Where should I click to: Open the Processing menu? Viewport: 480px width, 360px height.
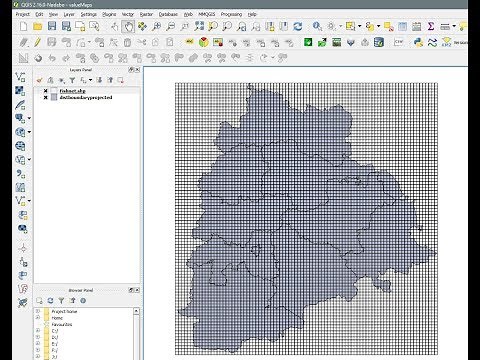tap(231, 14)
